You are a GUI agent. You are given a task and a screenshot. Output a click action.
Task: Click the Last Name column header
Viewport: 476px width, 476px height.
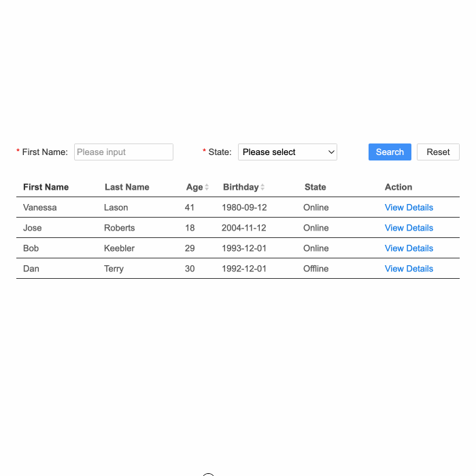[127, 187]
